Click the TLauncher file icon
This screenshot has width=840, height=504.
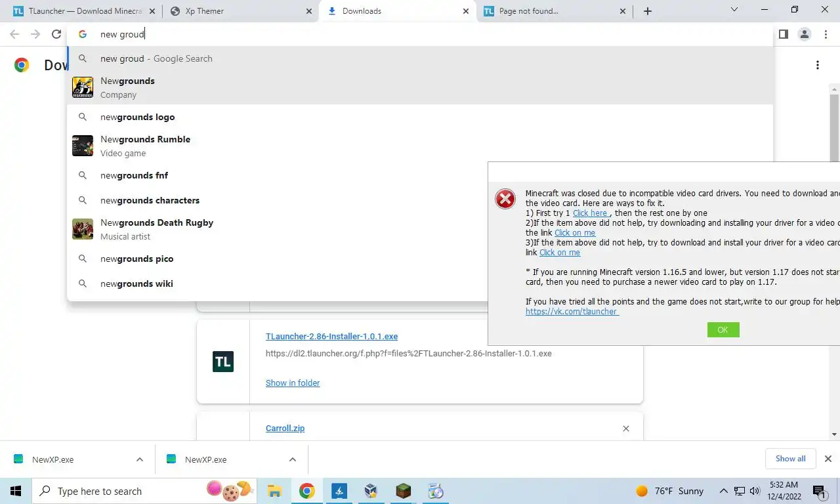pyautogui.click(x=223, y=362)
